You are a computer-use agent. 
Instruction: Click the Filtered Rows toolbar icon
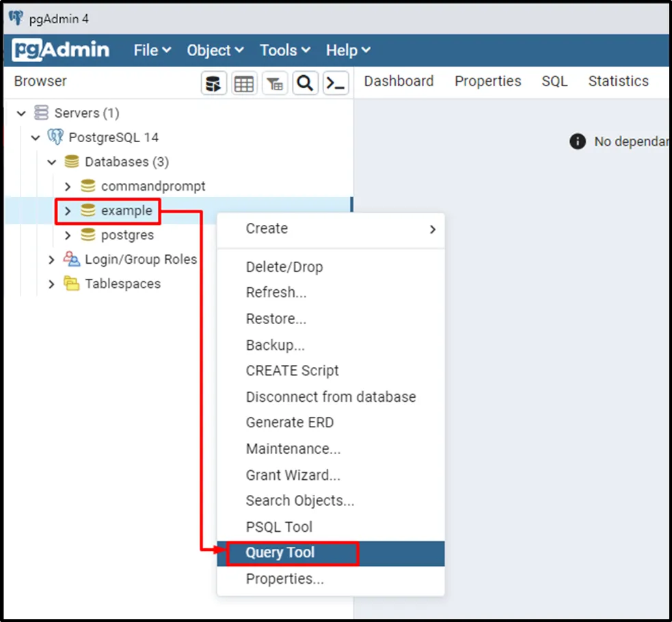275,83
